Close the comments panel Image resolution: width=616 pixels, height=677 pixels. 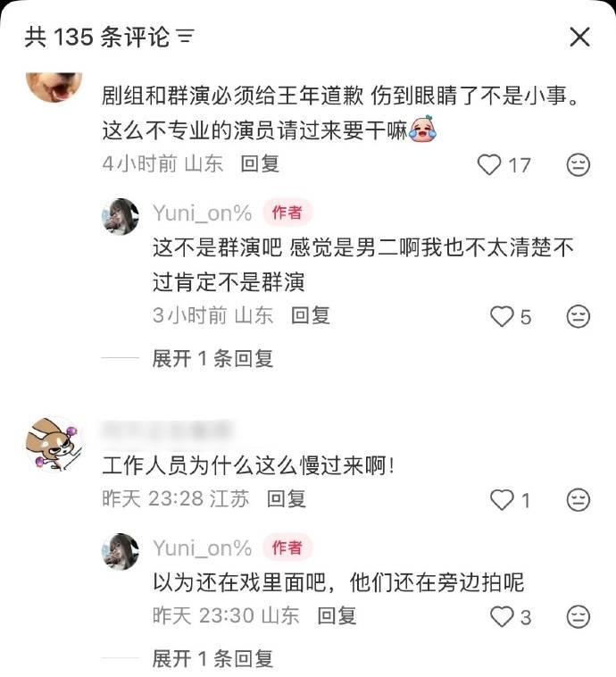tap(579, 37)
